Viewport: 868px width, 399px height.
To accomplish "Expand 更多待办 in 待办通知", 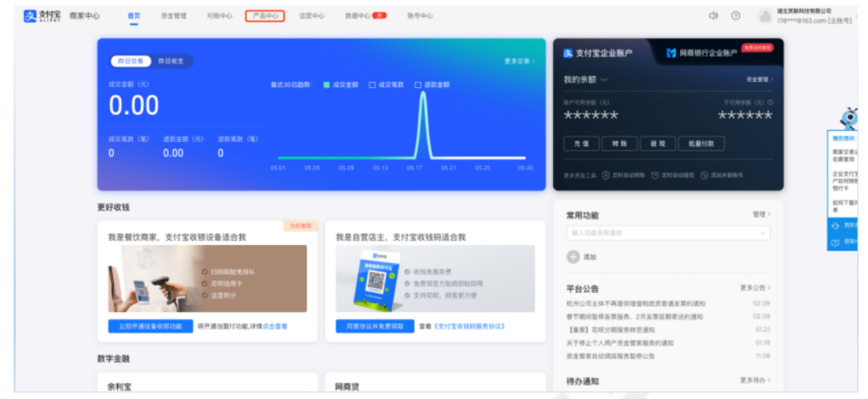I will point(756,381).
